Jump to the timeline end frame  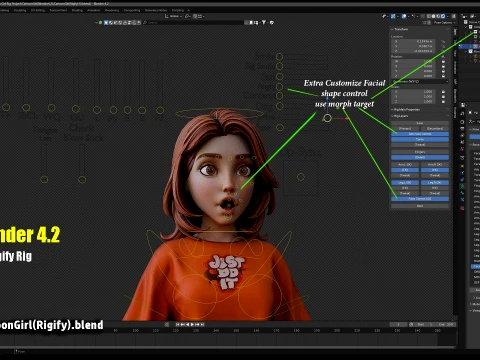point(202,324)
